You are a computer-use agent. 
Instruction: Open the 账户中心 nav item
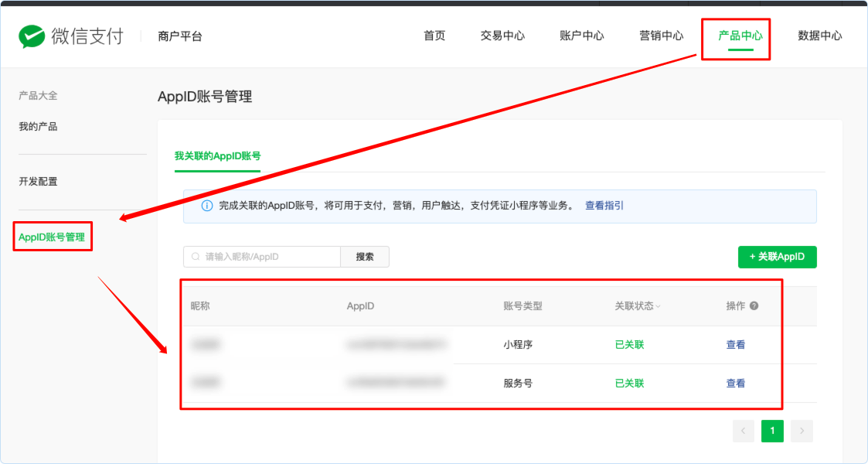pos(582,36)
